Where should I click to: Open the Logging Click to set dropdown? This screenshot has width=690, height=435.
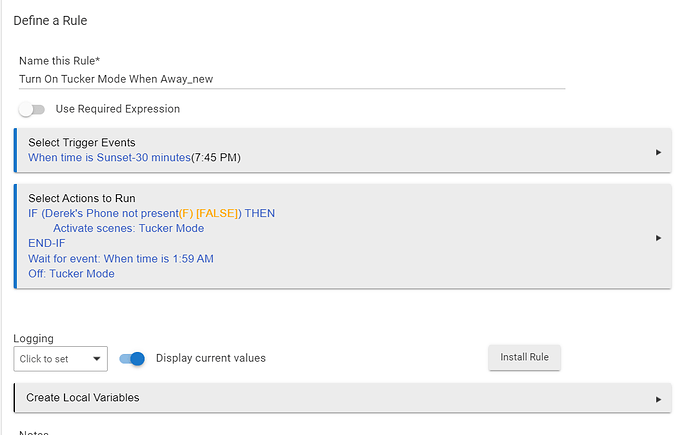(61, 359)
